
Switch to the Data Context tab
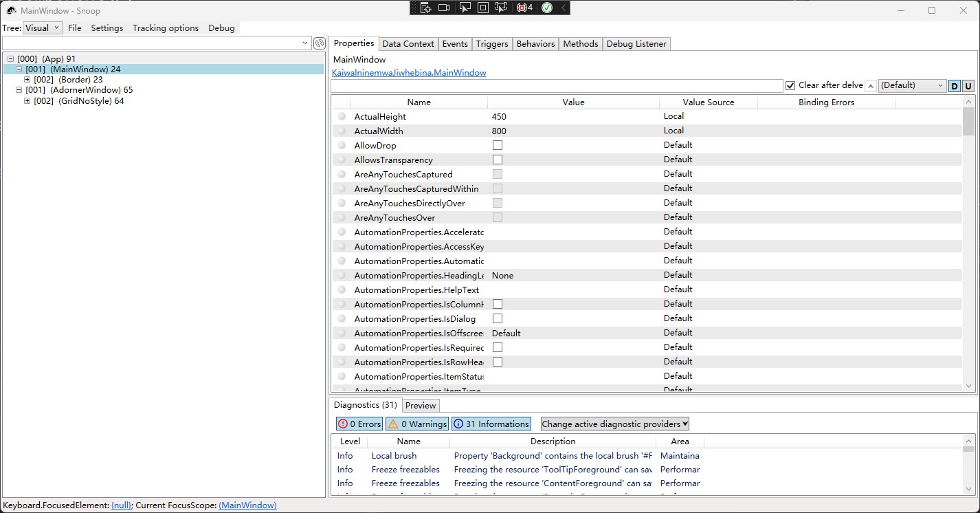(x=408, y=43)
